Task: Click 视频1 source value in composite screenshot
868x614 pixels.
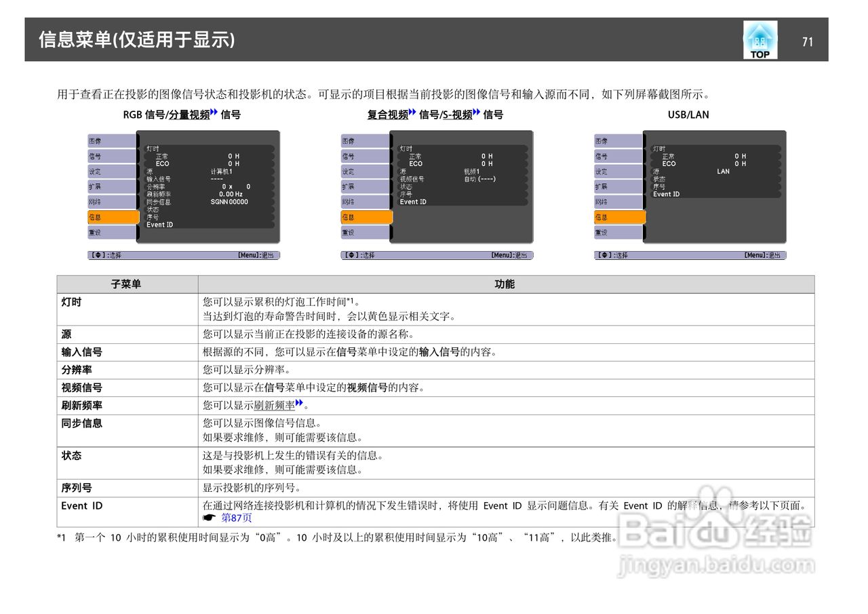Action: (x=471, y=172)
